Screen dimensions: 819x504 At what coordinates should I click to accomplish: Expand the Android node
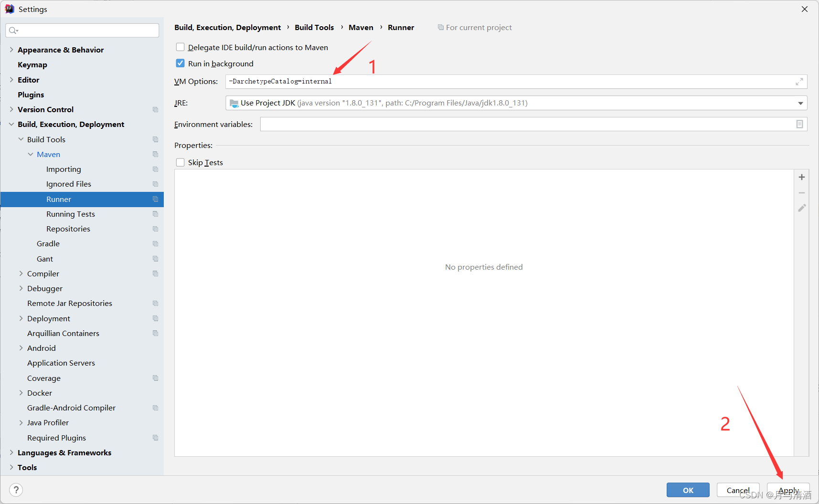click(21, 348)
